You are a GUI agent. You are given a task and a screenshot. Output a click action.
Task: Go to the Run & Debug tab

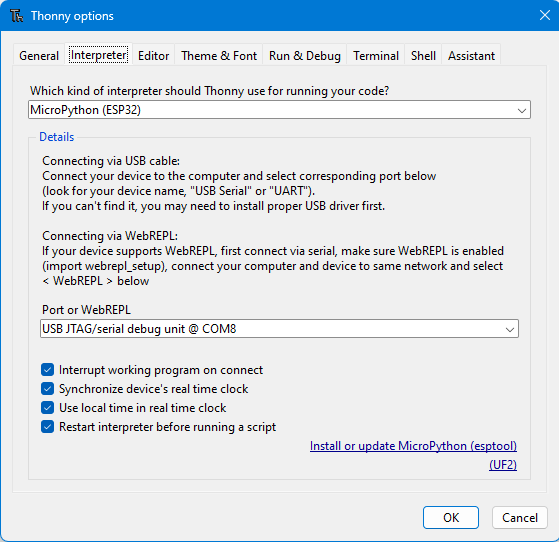(x=305, y=56)
